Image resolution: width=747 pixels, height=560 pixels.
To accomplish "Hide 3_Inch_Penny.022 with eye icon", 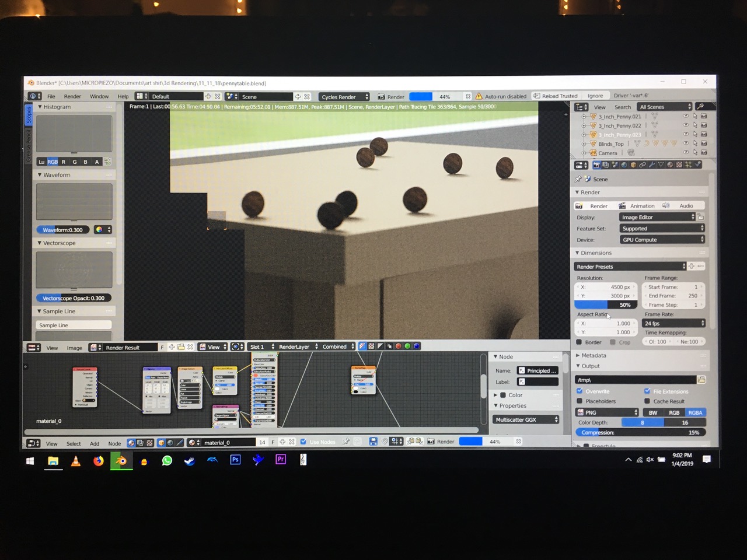I will [686, 125].
